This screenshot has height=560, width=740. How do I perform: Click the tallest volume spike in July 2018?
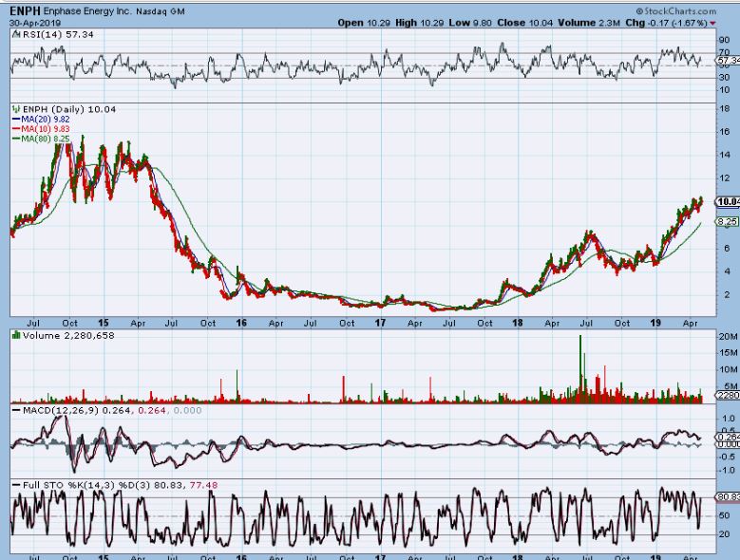coord(580,368)
